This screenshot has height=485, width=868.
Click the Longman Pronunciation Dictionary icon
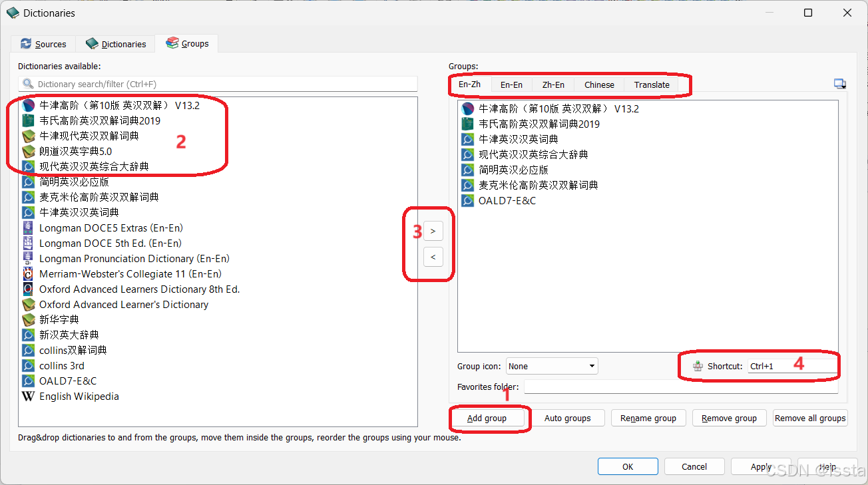coord(28,258)
